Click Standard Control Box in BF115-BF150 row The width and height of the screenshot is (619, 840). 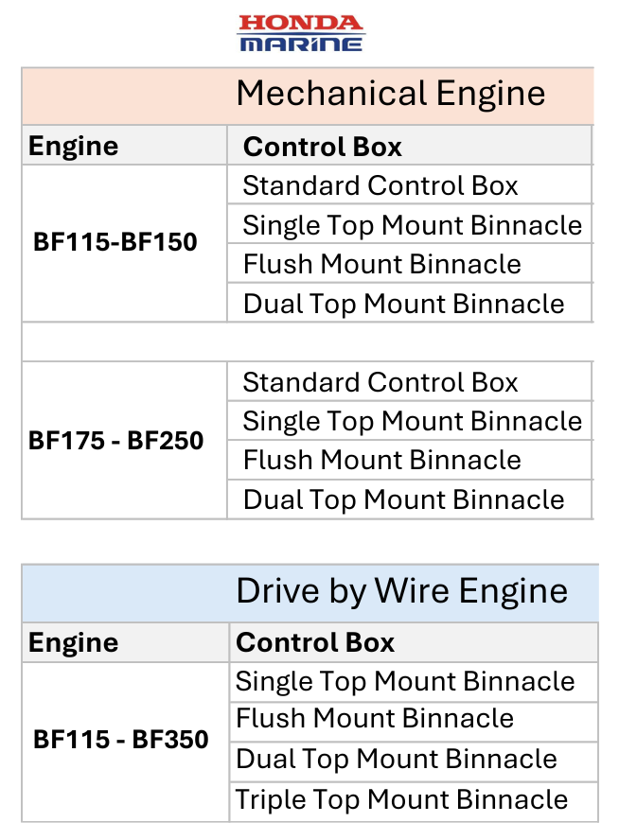(x=380, y=185)
